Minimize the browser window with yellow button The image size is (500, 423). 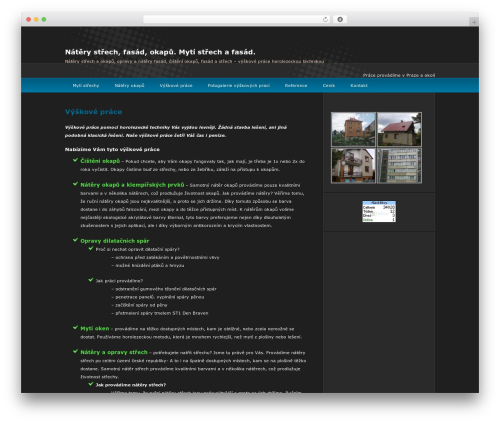point(36,19)
